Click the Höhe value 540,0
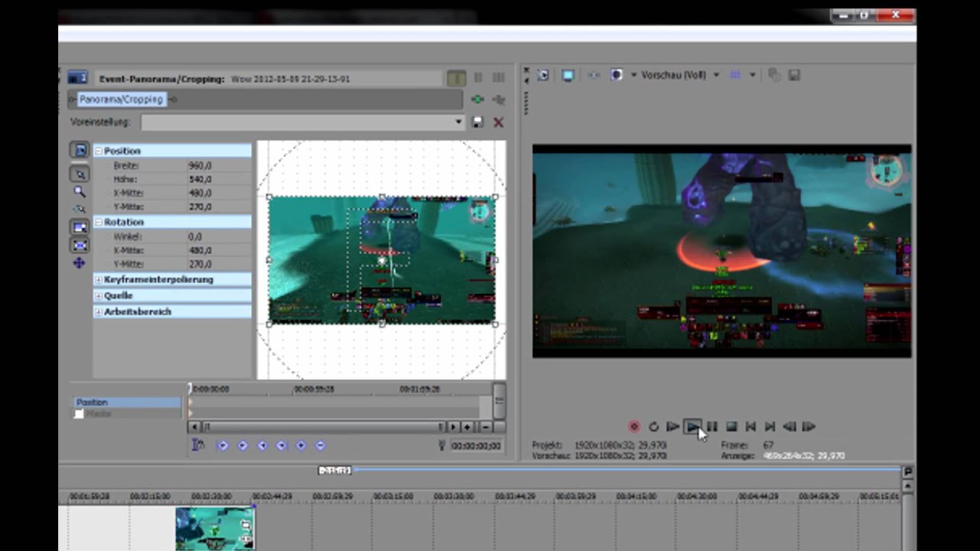980x551 pixels. (x=200, y=179)
